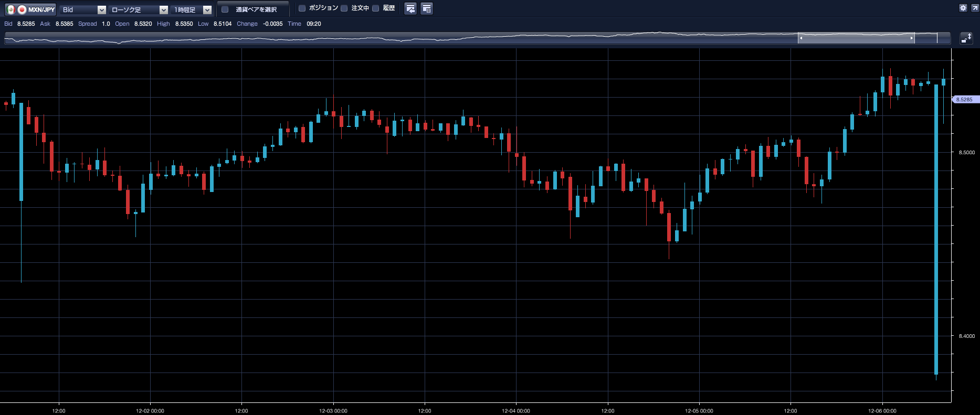Check the 履歴 checkbox
The width and height of the screenshot is (980, 415).
pos(376,8)
